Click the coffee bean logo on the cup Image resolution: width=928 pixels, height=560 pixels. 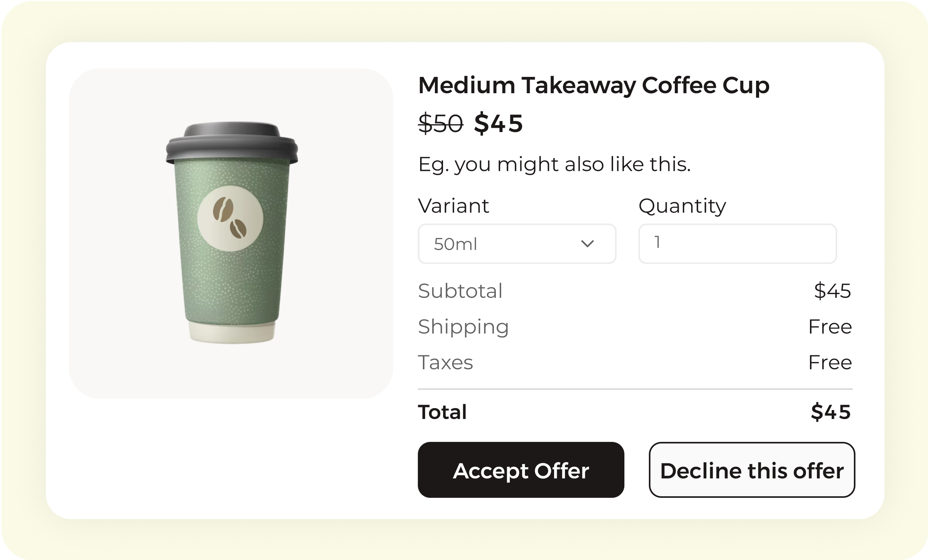tap(230, 221)
